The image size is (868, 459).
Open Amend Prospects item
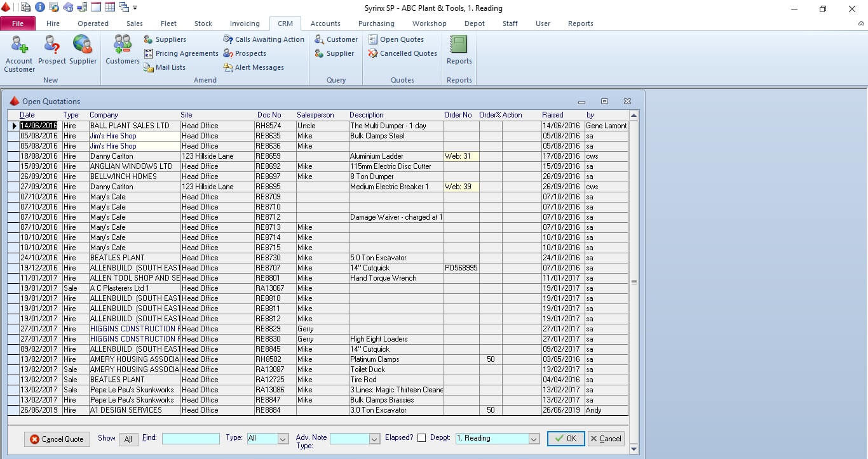point(245,53)
